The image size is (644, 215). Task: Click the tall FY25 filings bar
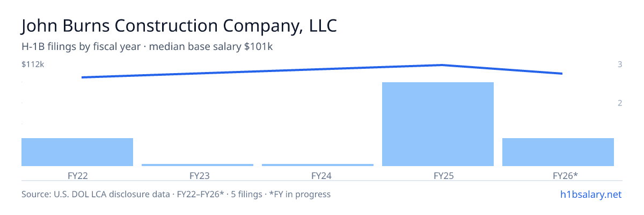[x=438, y=124]
